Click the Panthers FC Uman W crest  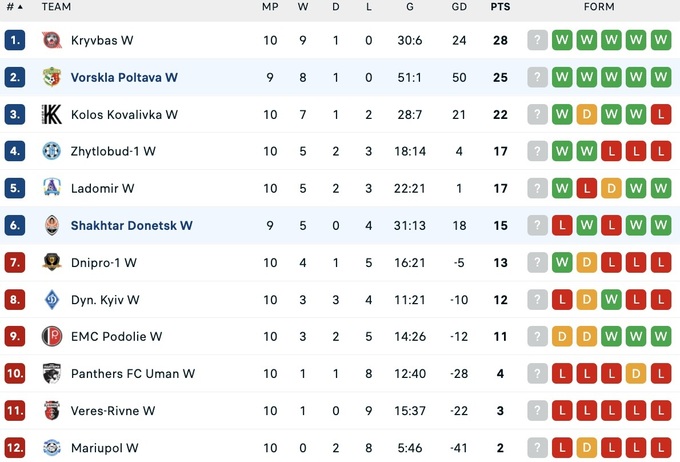[52, 374]
